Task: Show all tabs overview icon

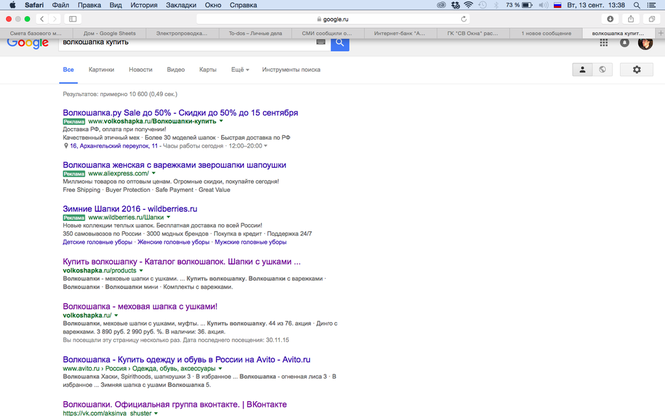Action: click(651, 19)
